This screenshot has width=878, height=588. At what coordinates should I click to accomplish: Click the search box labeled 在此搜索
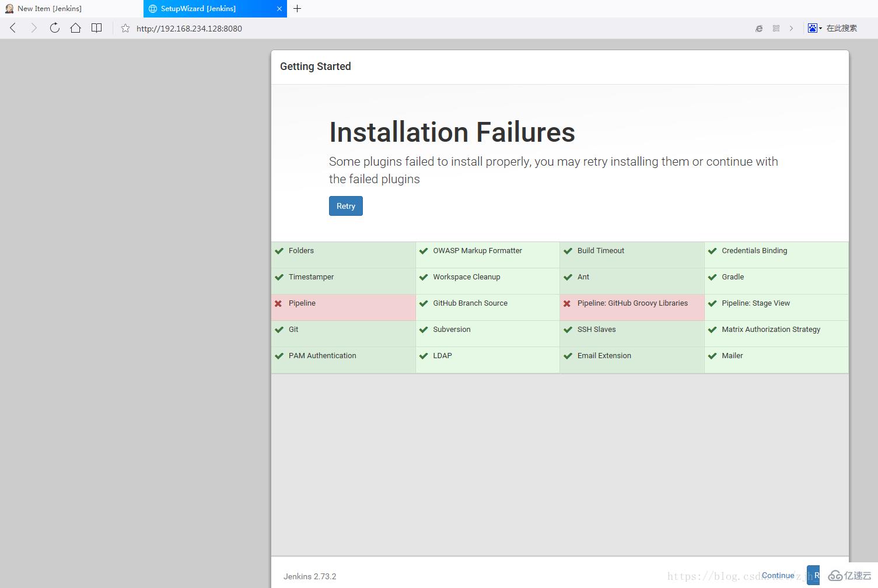pyautogui.click(x=842, y=28)
